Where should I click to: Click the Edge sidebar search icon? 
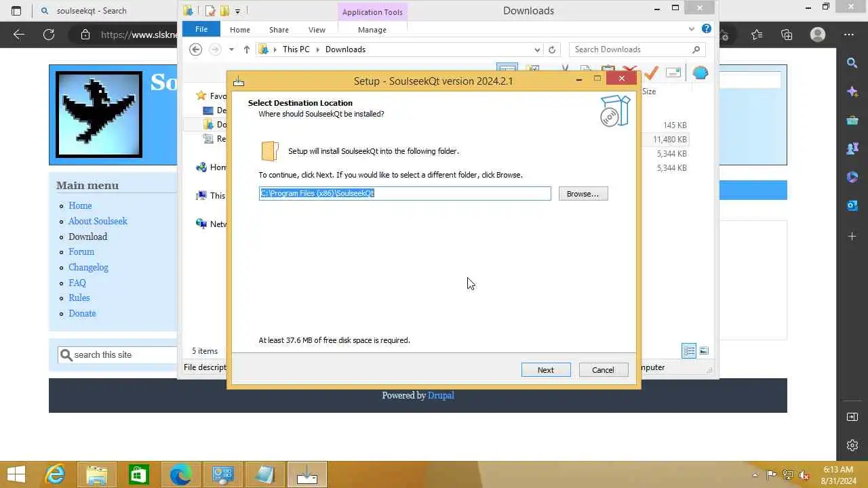(852, 63)
